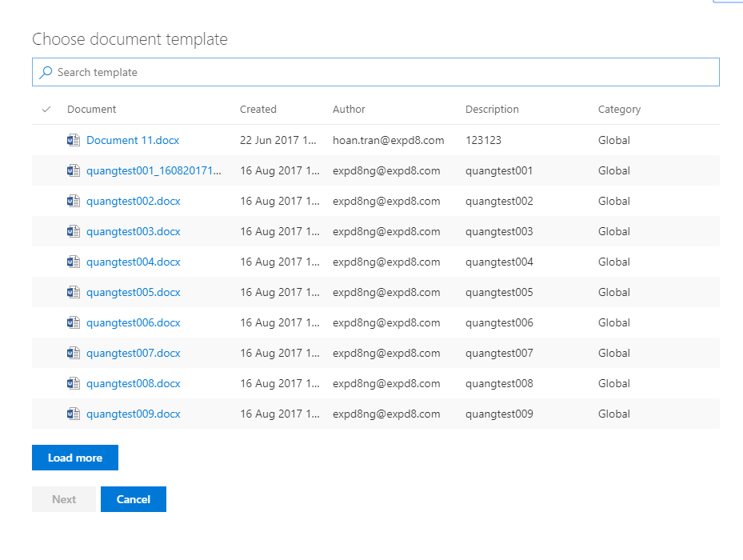Viewport: 743px width, 560px height.
Task: Click the Word file icon for quangtest006.docx
Action: pyautogui.click(x=74, y=322)
